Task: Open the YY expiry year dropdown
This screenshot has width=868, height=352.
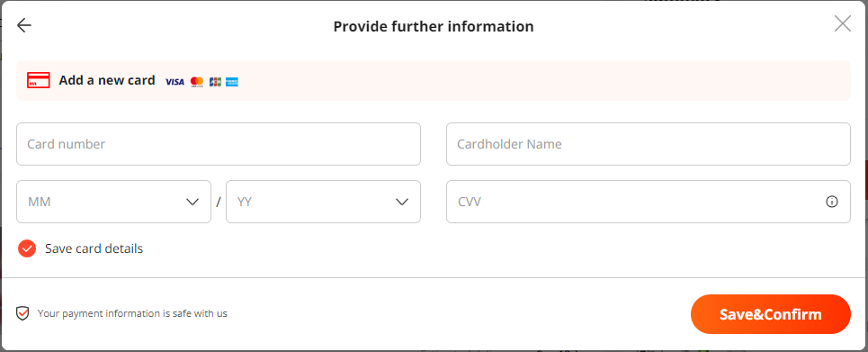Action: 323,202
